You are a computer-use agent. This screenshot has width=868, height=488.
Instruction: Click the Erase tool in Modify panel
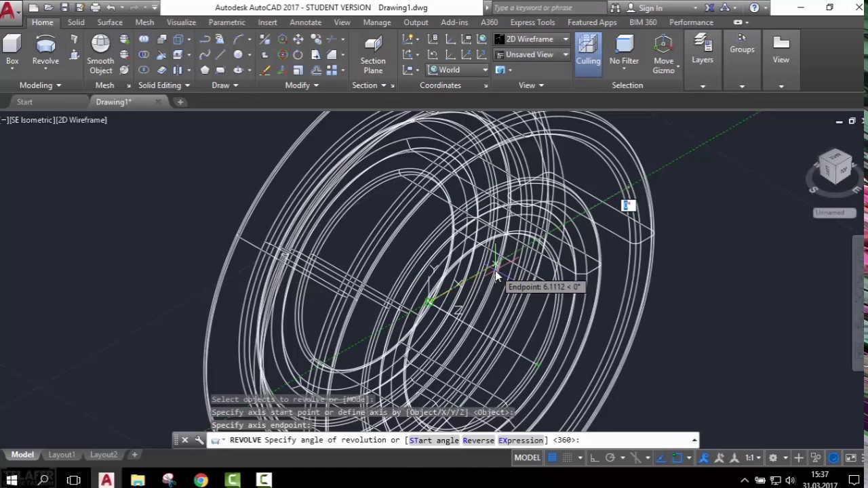tap(265, 70)
